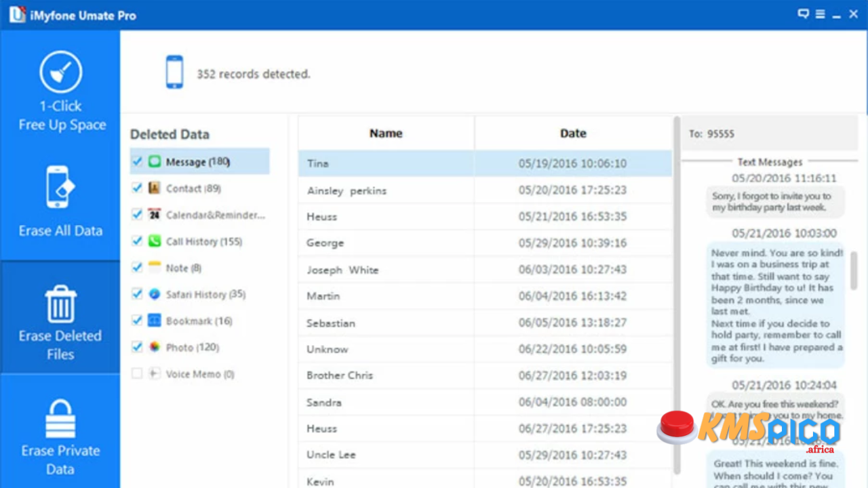Click the date 05/21/2016 16:53:35 cell
Viewport: 868px width, 488px height.
[x=573, y=217]
